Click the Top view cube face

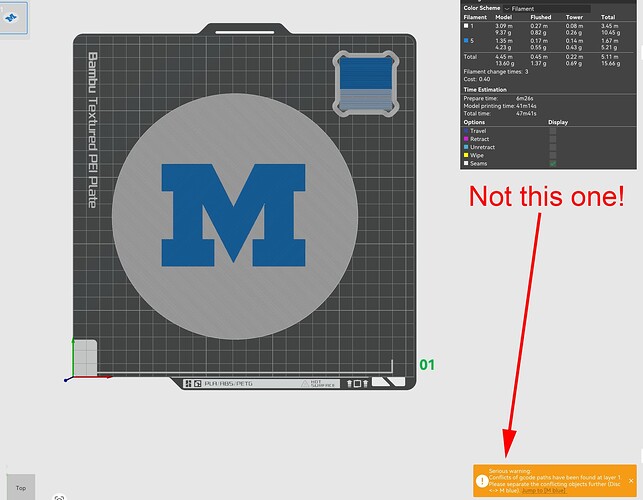point(21,487)
